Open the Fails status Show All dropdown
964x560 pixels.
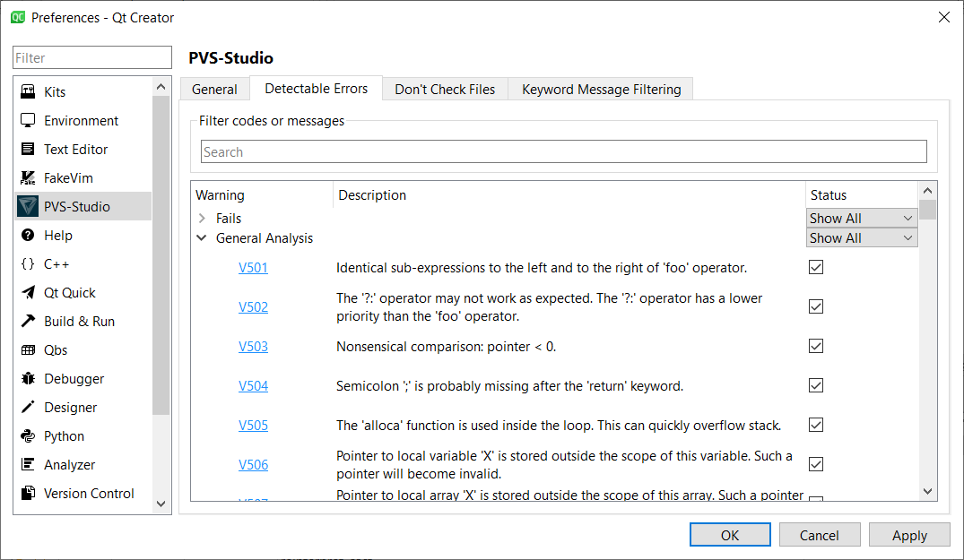click(x=861, y=219)
